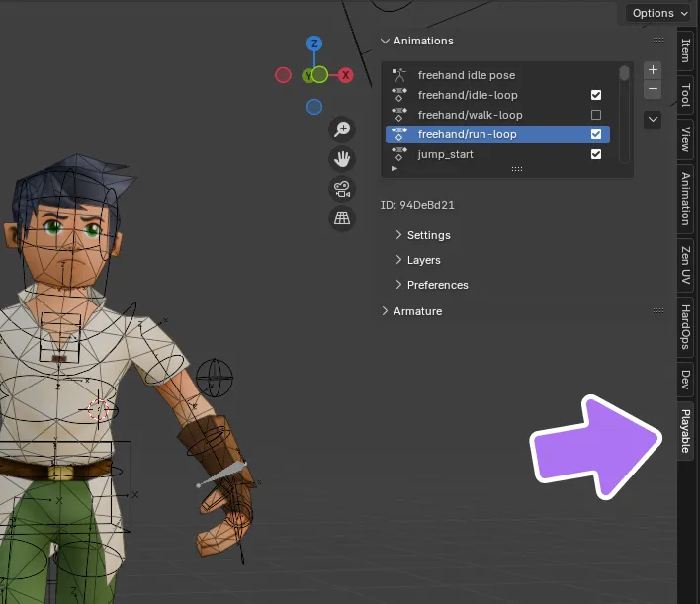Expand the Settings subpanel

pos(428,235)
